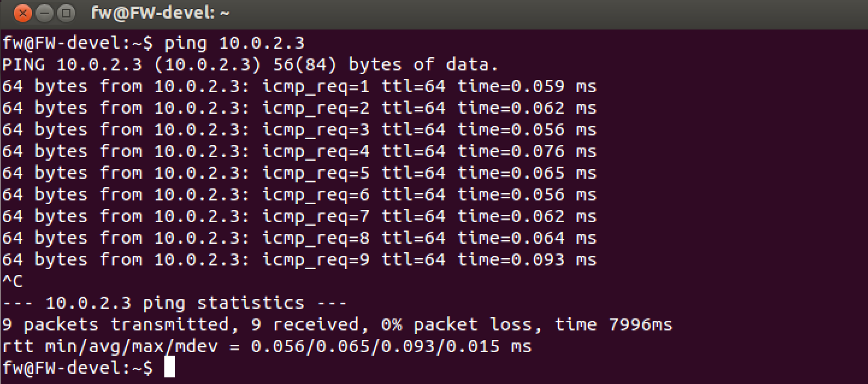Click the '56(84) bytes of data' text

click(386, 65)
